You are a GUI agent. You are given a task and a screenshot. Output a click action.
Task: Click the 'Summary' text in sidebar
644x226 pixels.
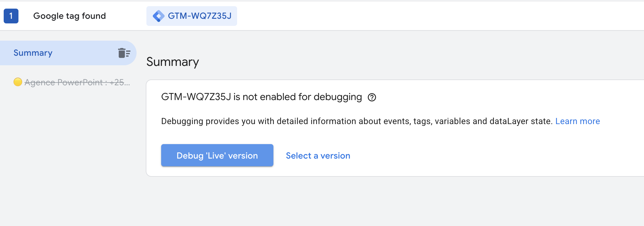click(33, 53)
